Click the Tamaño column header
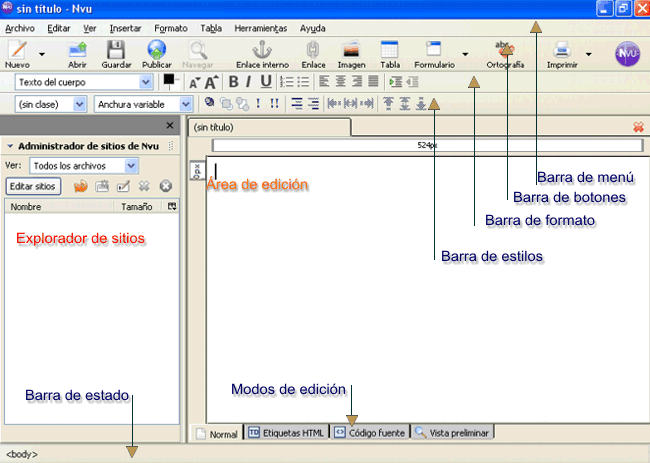The width and height of the screenshot is (650, 463). (x=137, y=206)
